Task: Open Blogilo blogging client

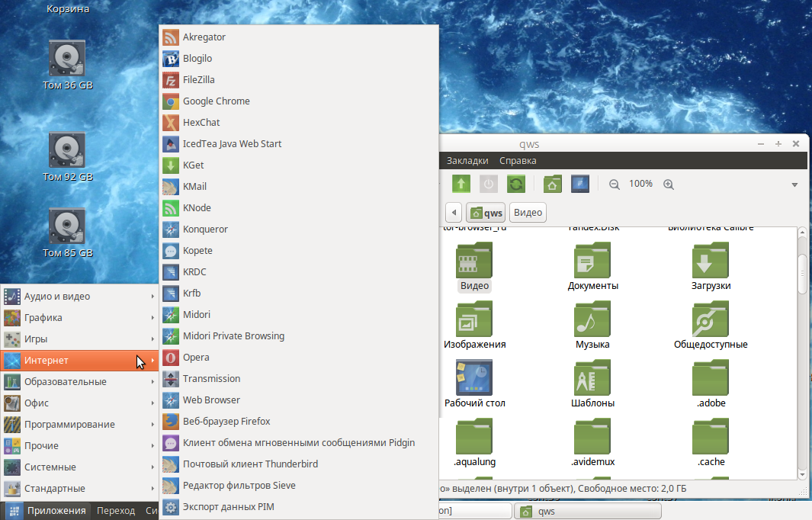Action: click(299, 59)
